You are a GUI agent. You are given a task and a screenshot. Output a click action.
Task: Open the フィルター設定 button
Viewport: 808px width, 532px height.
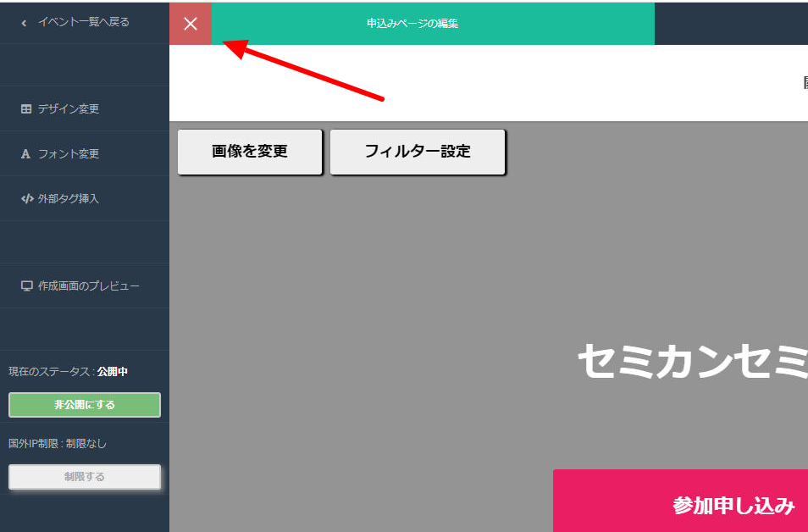pos(418,152)
